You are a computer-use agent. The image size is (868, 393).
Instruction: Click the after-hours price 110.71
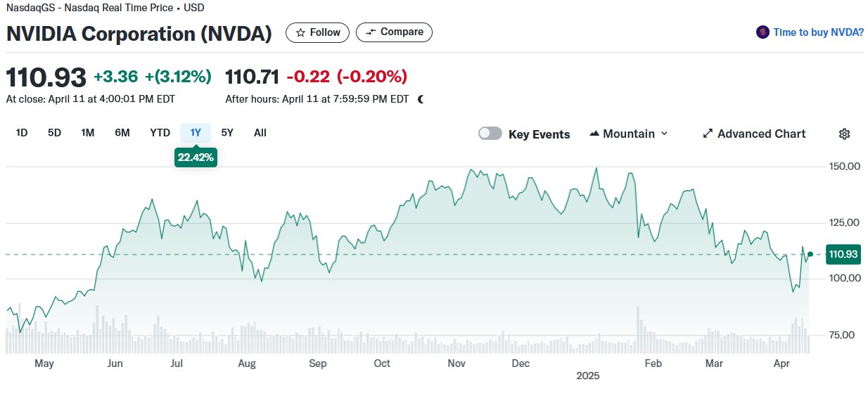(x=252, y=77)
